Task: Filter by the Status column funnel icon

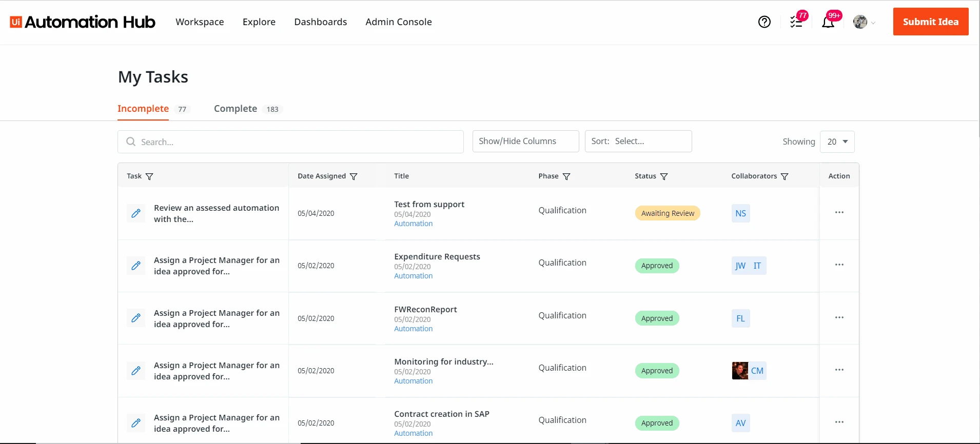Action: tap(664, 176)
